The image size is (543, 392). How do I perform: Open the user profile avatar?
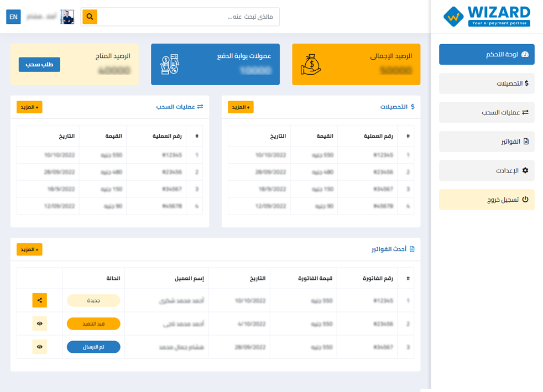(x=67, y=17)
